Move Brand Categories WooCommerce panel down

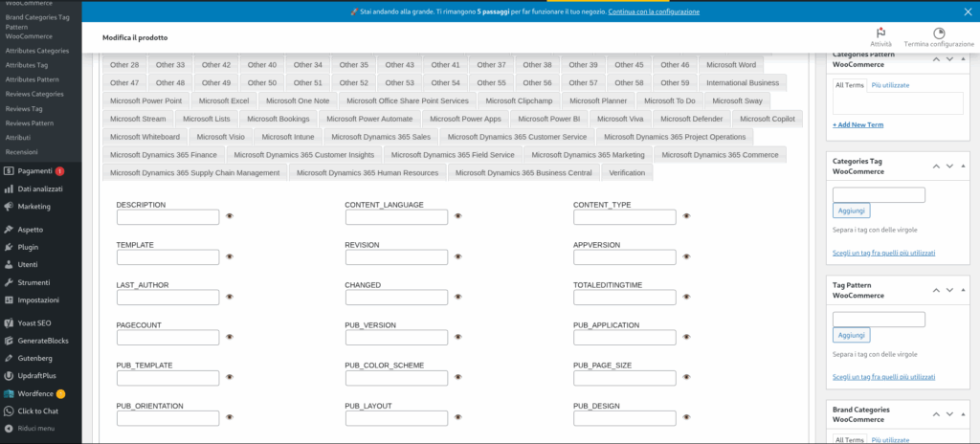(x=949, y=414)
